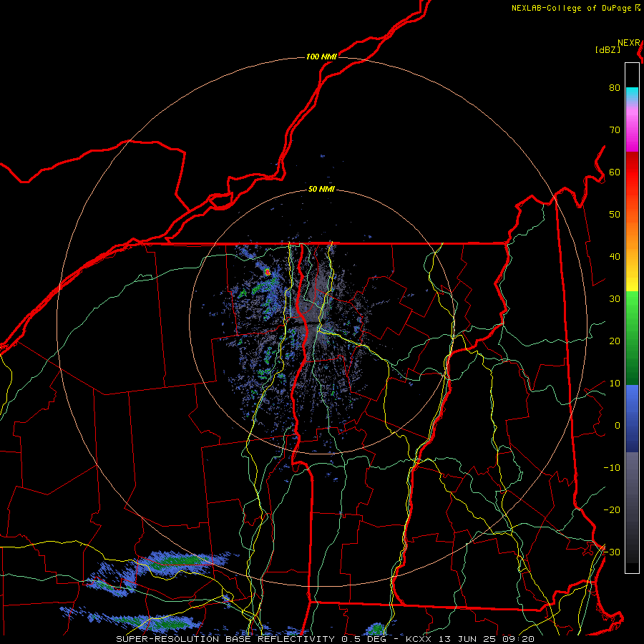Click the Super-Resolution Base Reflectivity caption
Image resolution: width=644 pixels, height=644 pixels.
click(325, 639)
